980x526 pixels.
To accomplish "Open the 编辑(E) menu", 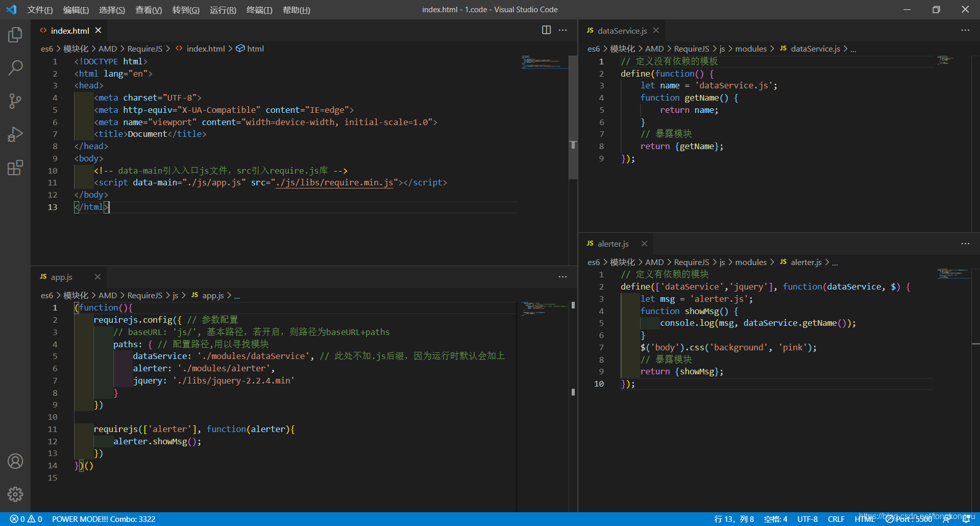I will coord(76,10).
